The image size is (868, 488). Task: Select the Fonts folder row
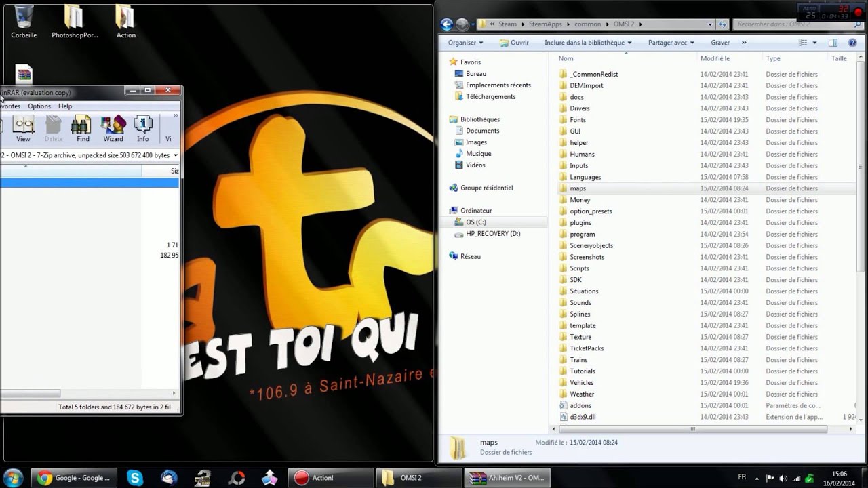click(x=705, y=120)
